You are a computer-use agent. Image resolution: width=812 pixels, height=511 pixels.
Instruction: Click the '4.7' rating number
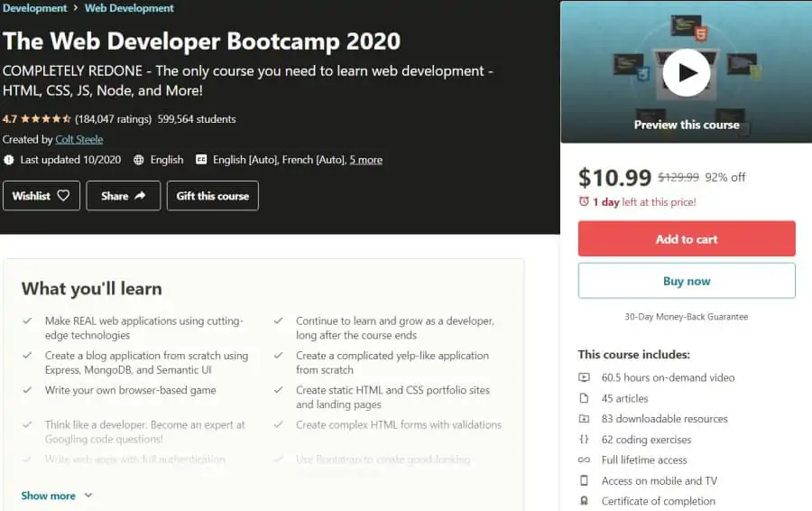pos(9,119)
